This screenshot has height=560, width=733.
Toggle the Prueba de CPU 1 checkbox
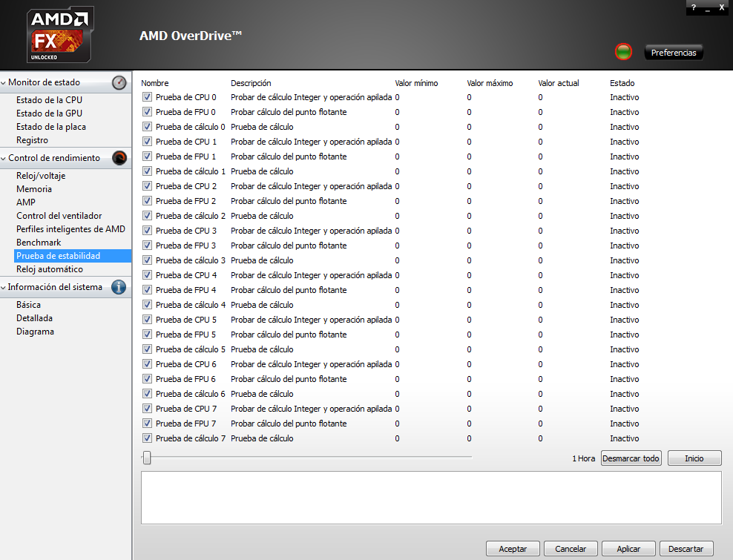(147, 142)
